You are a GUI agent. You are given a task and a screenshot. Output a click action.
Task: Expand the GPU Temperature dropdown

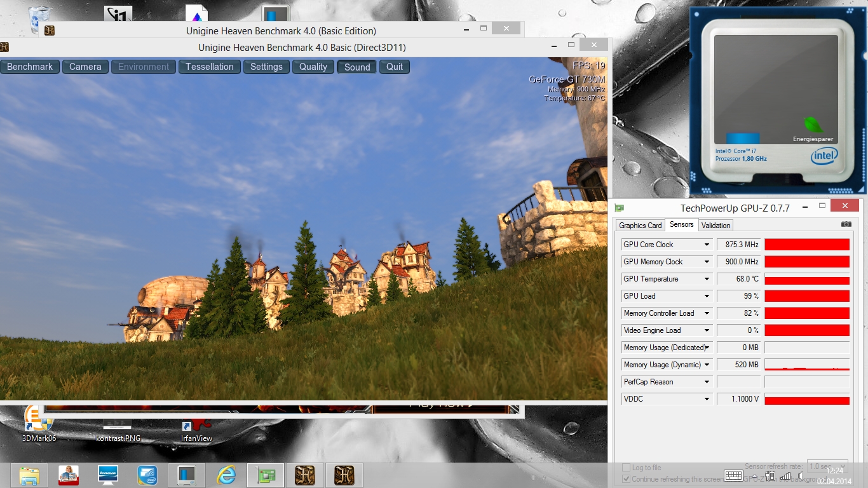(x=707, y=279)
